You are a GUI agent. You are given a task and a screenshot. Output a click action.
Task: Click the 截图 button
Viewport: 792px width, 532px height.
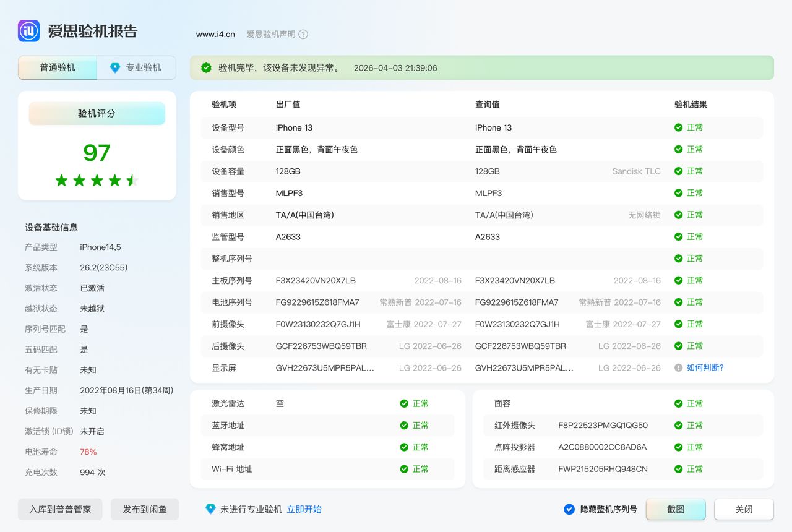click(x=676, y=509)
